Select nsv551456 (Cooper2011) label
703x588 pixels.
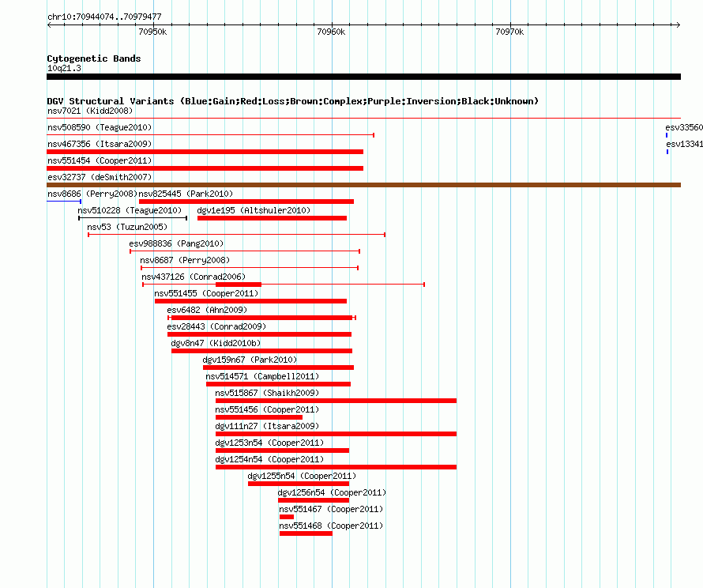click(267, 409)
